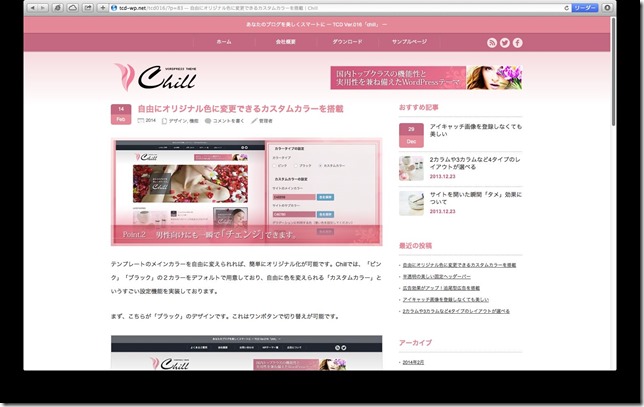Open recent post 半透明の美しい固定ヘッダーバー
Image resolution: width=644 pixels, height=407 pixels.
[x=437, y=277]
